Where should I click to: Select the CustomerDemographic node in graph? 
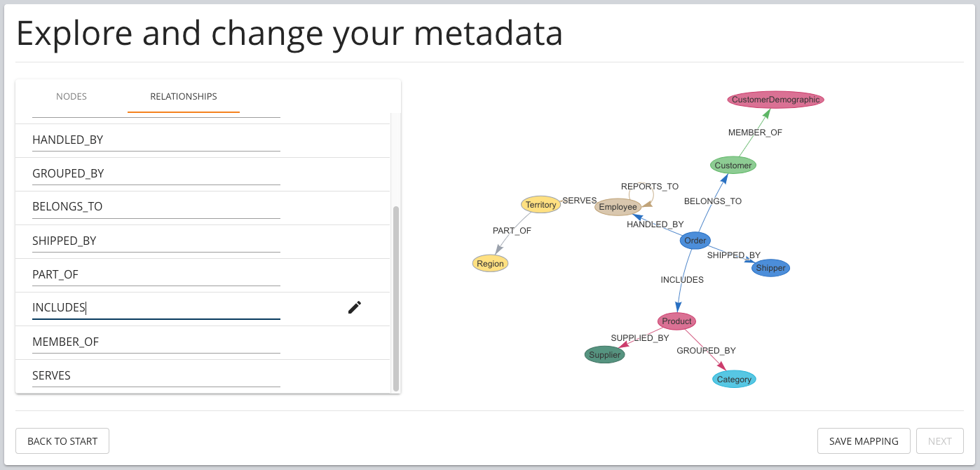click(x=776, y=100)
